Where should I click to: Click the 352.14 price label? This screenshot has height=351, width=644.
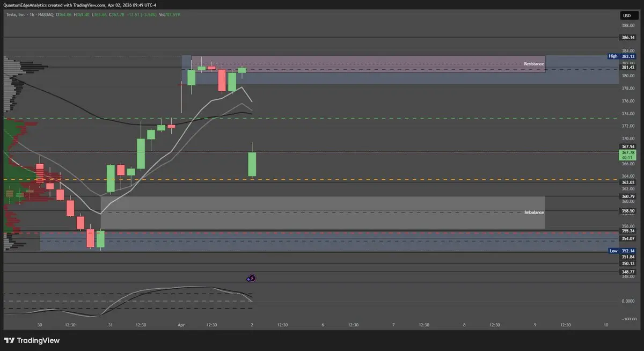628,251
